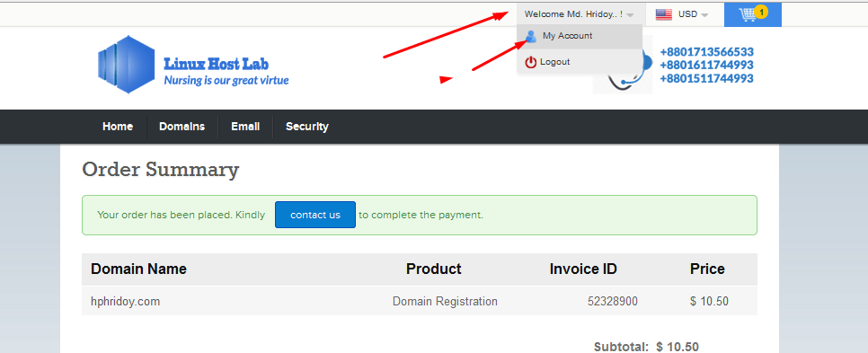
Task: Click the Product column header
Action: coord(433,269)
